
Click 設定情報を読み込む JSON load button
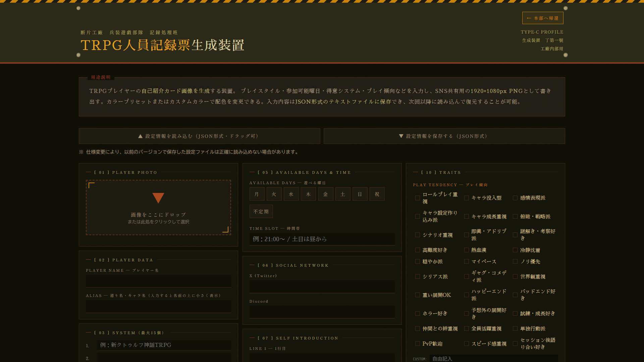click(199, 136)
